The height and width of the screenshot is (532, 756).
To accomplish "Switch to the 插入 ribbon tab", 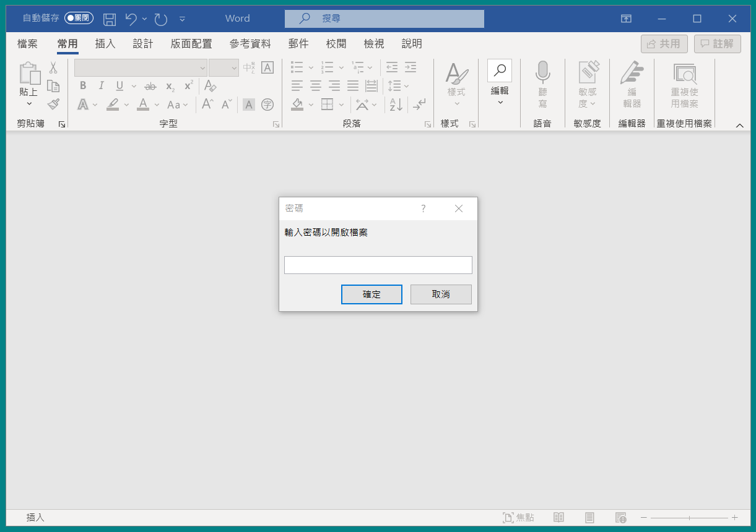I will (105, 44).
